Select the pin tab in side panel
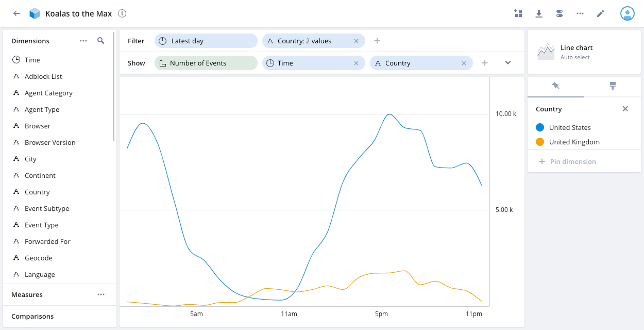The height and width of the screenshot is (330, 644). [555, 86]
